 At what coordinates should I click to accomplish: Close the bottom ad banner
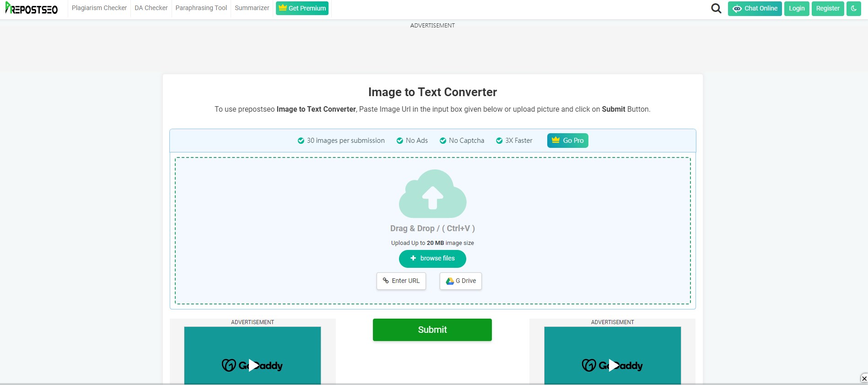point(864,378)
